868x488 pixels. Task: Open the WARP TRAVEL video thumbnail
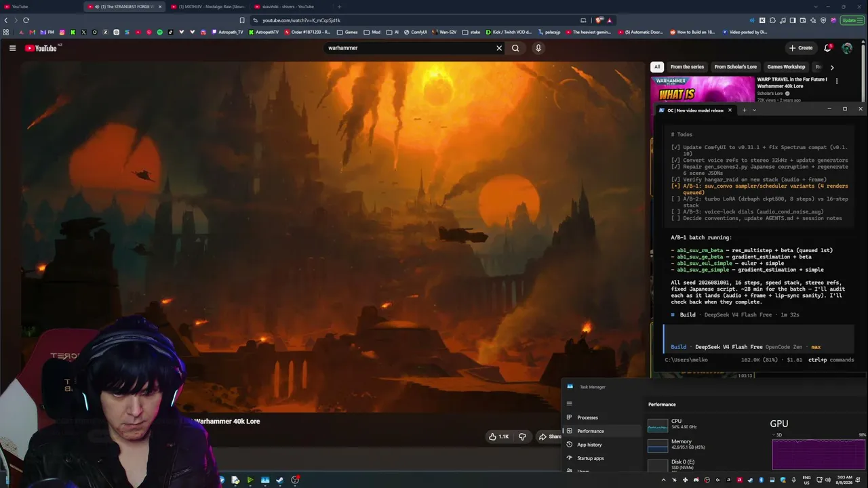tap(703, 89)
